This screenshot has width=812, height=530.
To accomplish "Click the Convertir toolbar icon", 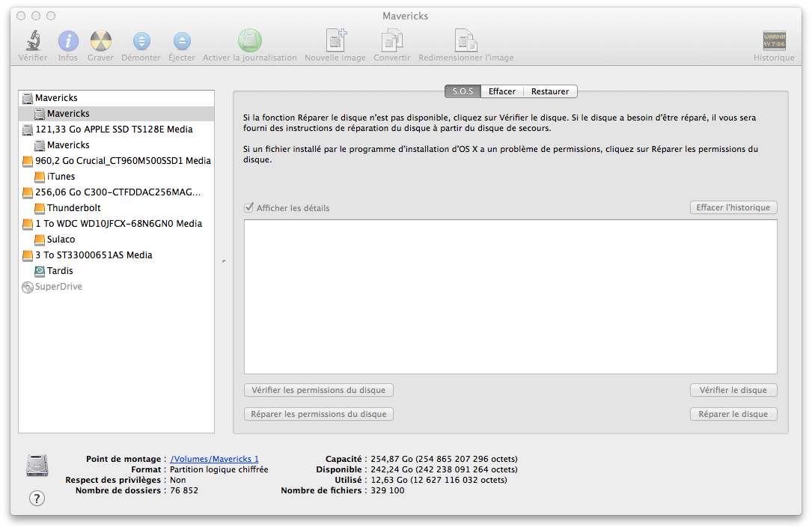I will pos(392,40).
